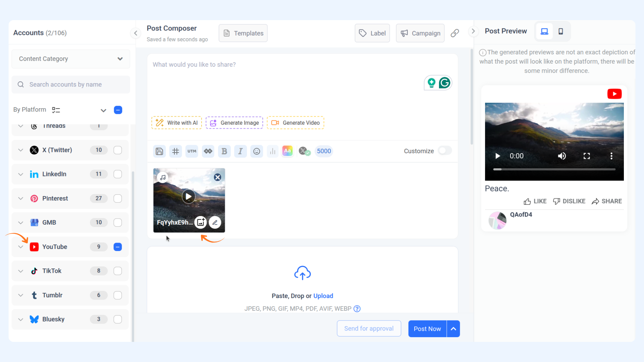This screenshot has width=644, height=362.
Task: Click the copy link chain icon
Action: click(455, 33)
